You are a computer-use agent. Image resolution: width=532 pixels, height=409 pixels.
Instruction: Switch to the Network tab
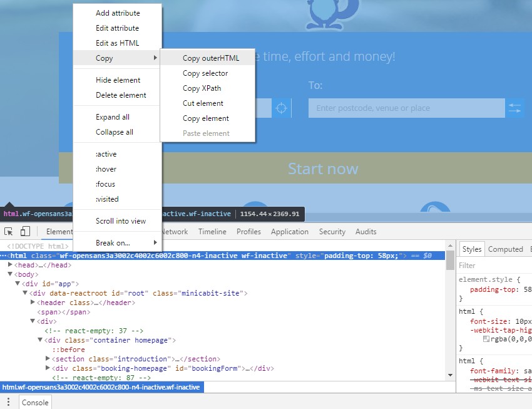click(174, 231)
